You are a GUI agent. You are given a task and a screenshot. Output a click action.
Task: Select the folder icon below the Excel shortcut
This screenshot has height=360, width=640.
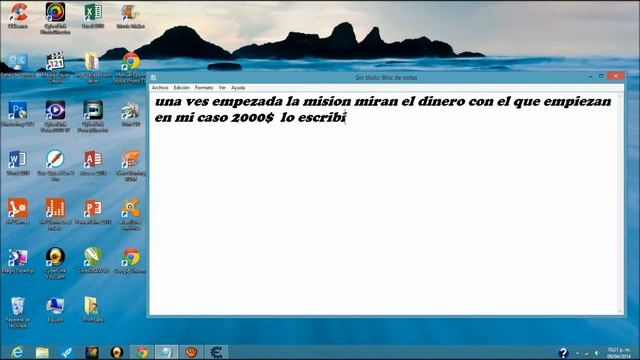93,67
